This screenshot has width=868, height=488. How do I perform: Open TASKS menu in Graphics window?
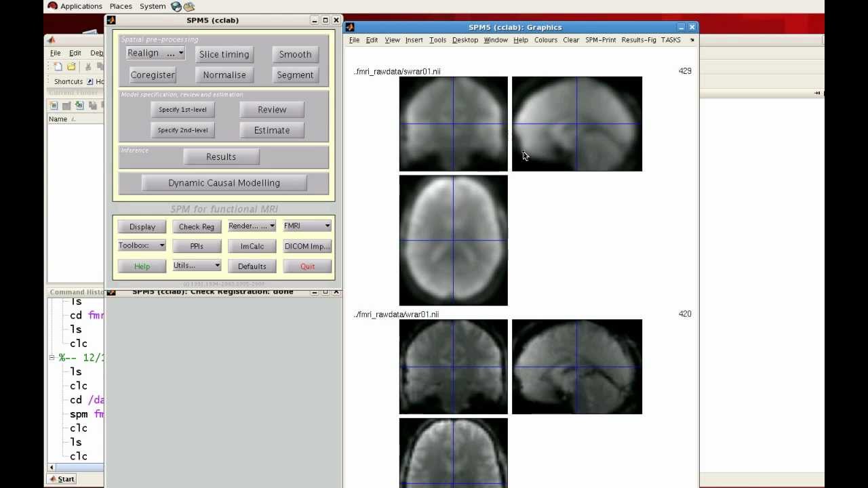coord(671,40)
